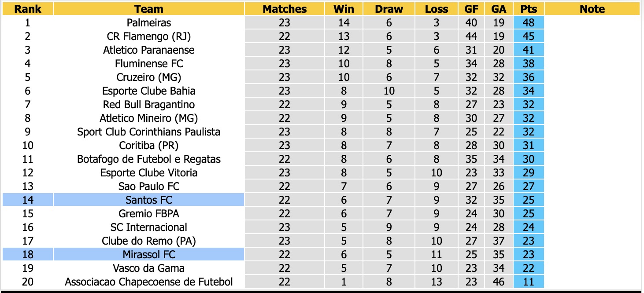
Task: Click the Rank column header
Action: click(28, 9)
